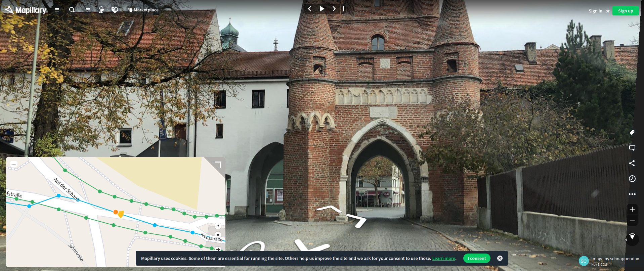
Task: Minimize the map with the minus button
Action: (x=14, y=164)
